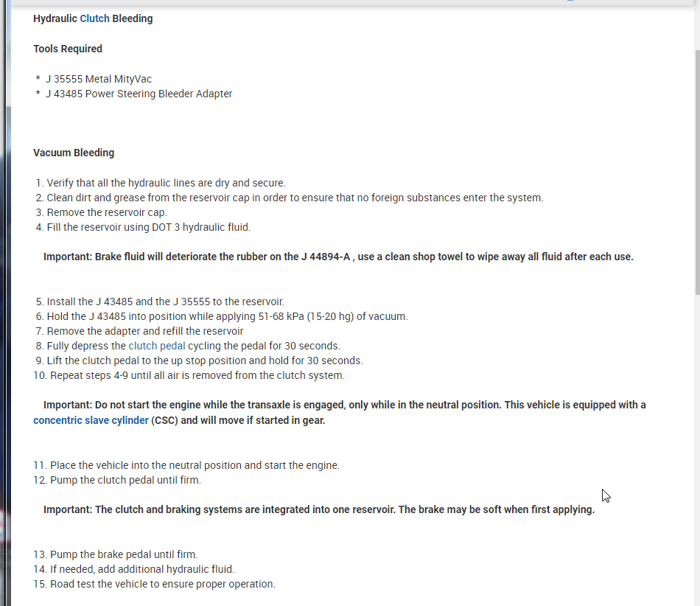Follow the clutch pedal link in step 8
This screenshot has height=606, width=700.
point(157,346)
